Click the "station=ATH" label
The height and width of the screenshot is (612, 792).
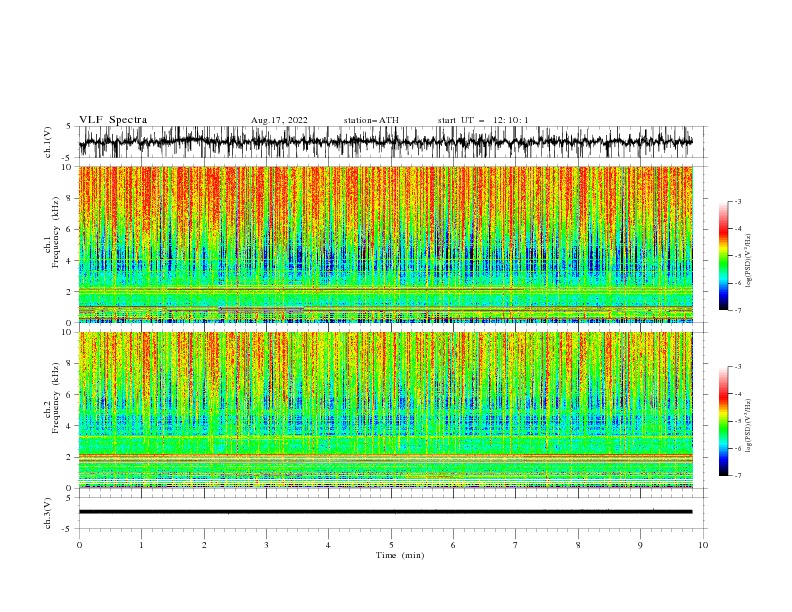[371, 120]
